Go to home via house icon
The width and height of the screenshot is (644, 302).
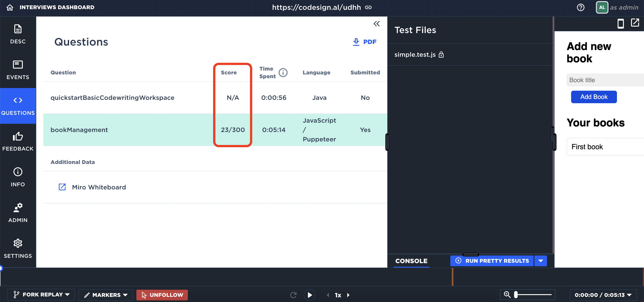(10, 8)
